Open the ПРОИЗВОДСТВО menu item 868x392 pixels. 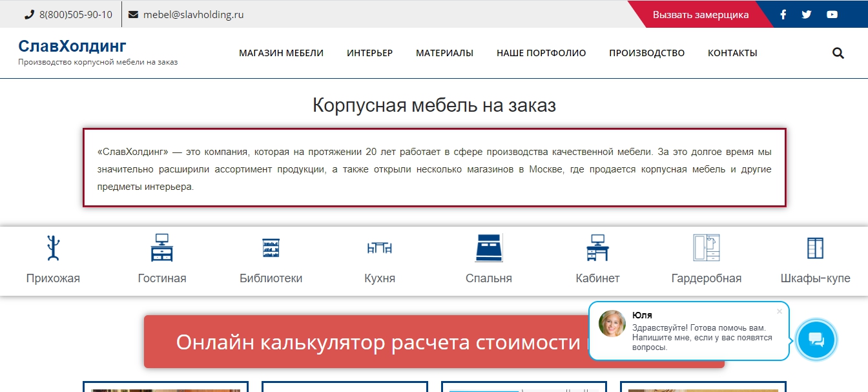[x=646, y=53]
